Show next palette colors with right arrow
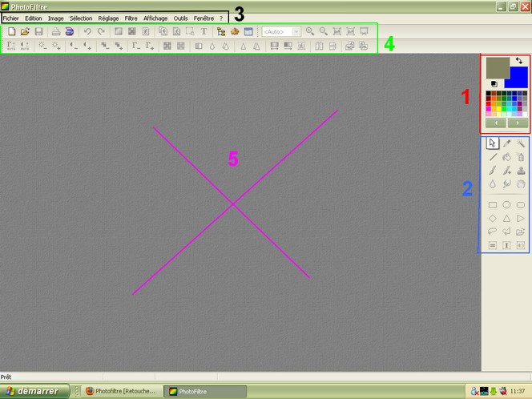The height and width of the screenshot is (399, 532). click(x=517, y=123)
